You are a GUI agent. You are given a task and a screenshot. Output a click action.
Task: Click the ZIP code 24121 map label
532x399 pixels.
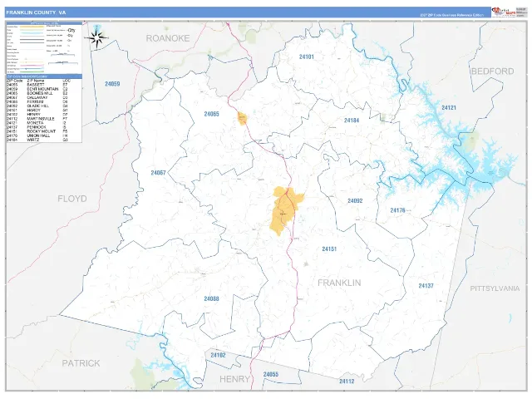click(449, 107)
